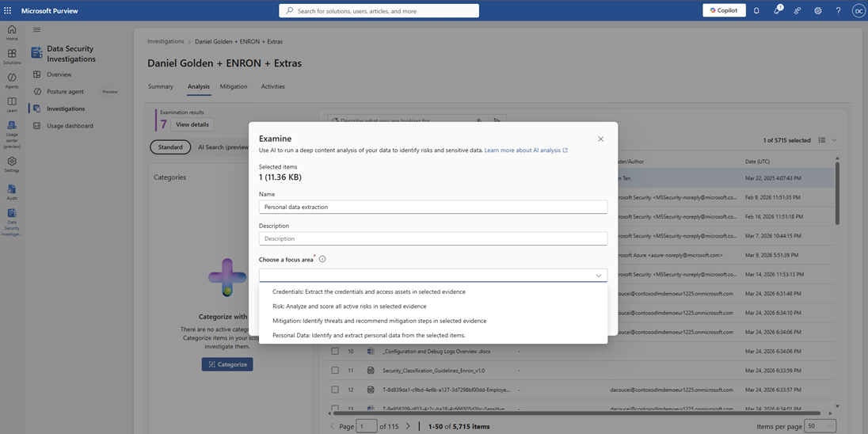Screen dimensions: 868x434
Task: Open the connections icon in header
Action: pyautogui.click(x=798, y=10)
